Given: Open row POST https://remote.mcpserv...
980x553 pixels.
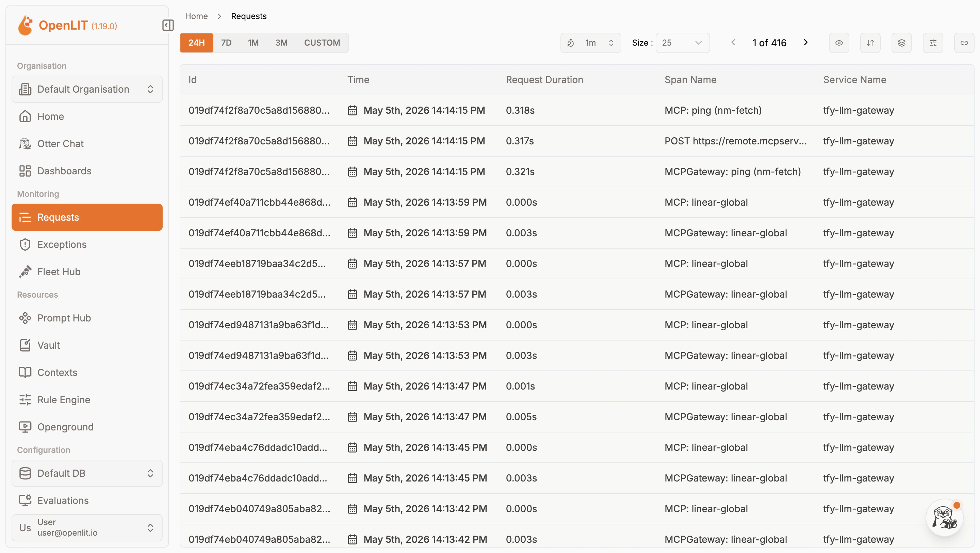Looking at the screenshot, I should pos(577,141).
